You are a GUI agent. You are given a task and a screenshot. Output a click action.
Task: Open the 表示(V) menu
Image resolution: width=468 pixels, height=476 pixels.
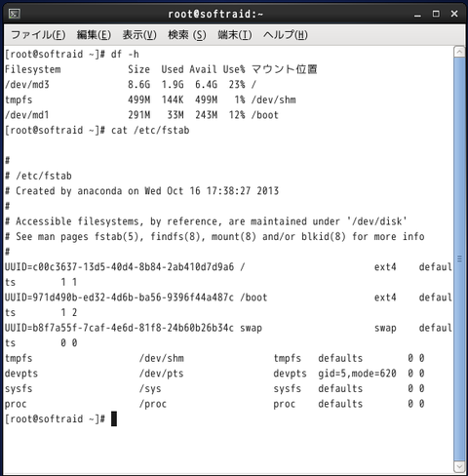139,34
